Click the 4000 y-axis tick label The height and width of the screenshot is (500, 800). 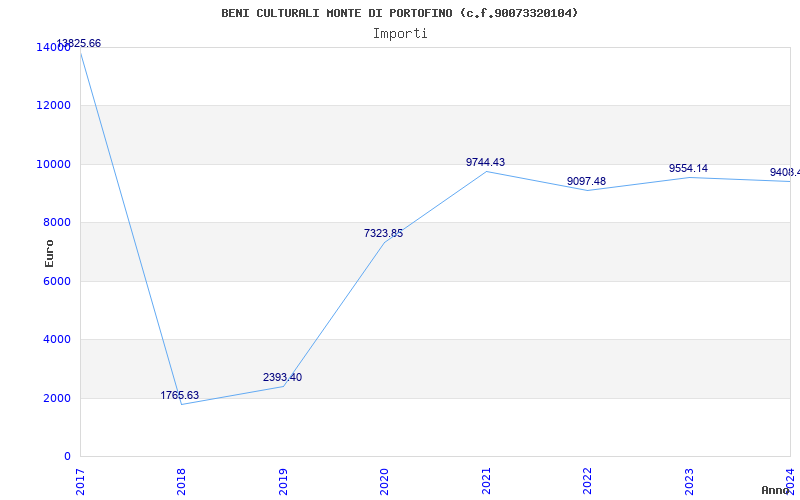coord(56,339)
